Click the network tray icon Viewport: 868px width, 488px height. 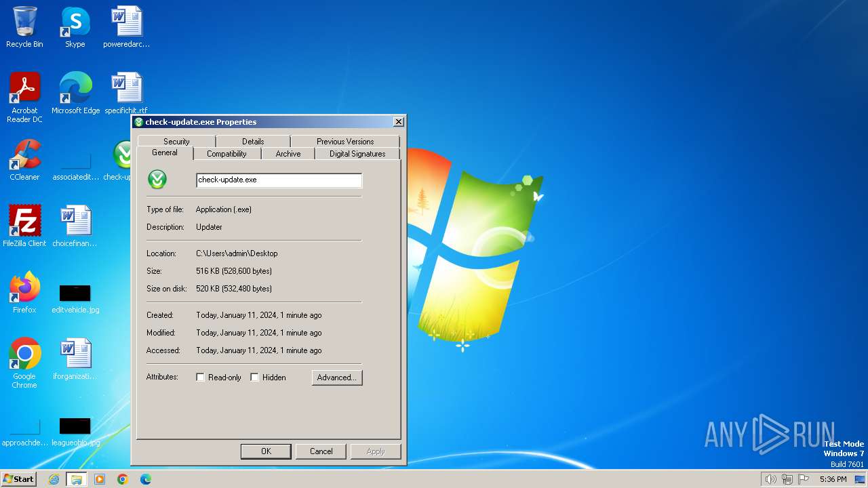787,479
